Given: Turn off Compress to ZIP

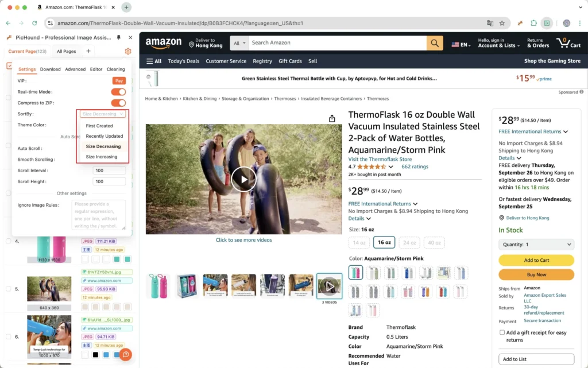Looking at the screenshot, I should pos(118,103).
